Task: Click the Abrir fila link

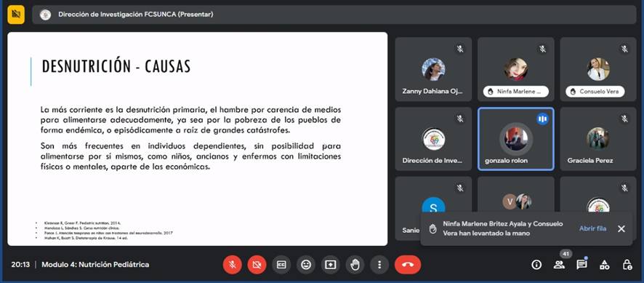Action: click(592, 228)
